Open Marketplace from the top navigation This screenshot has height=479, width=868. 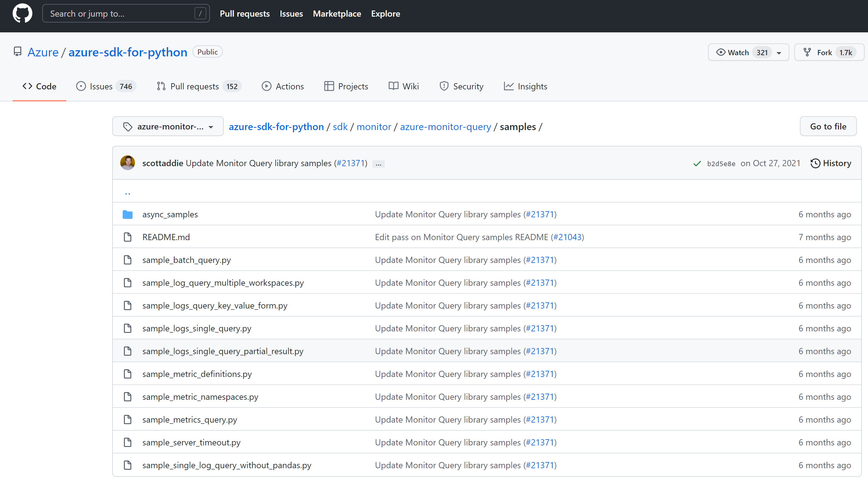[337, 14]
